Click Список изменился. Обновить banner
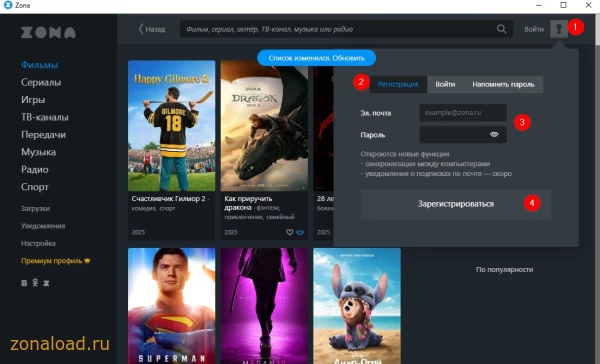Screen dimensions: 600x364 [x=316, y=58]
